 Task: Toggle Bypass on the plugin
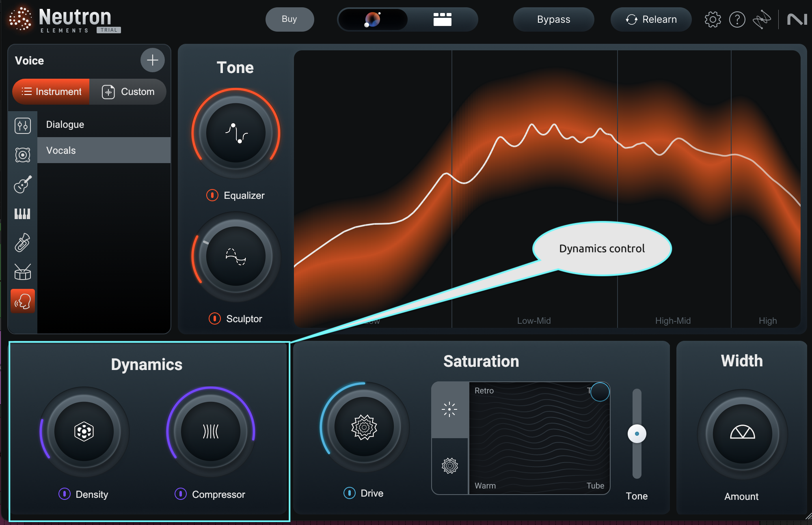(x=553, y=19)
